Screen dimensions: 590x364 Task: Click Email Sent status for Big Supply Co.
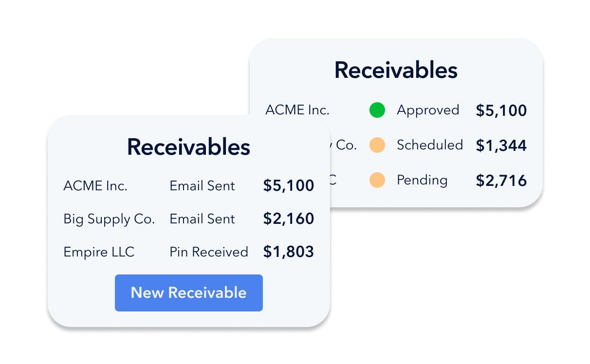202,219
